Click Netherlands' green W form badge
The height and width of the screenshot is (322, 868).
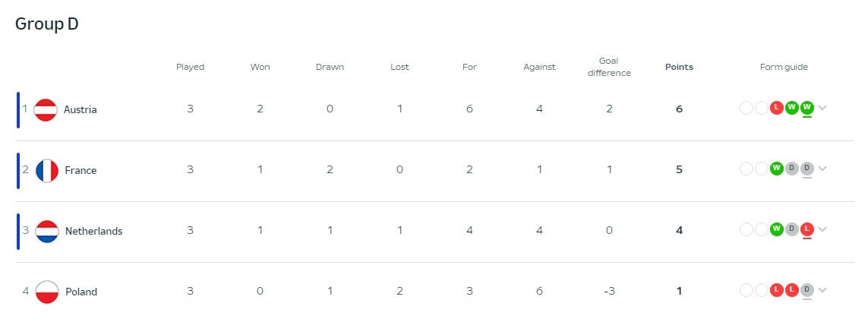pyautogui.click(x=776, y=229)
